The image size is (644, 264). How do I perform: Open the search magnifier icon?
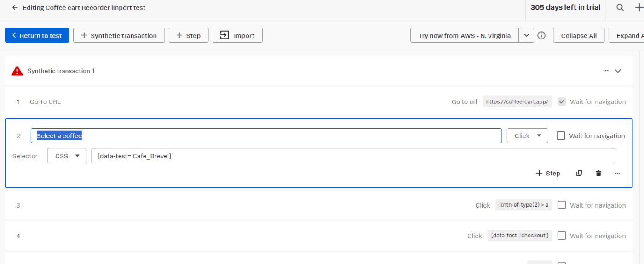tap(620, 7)
